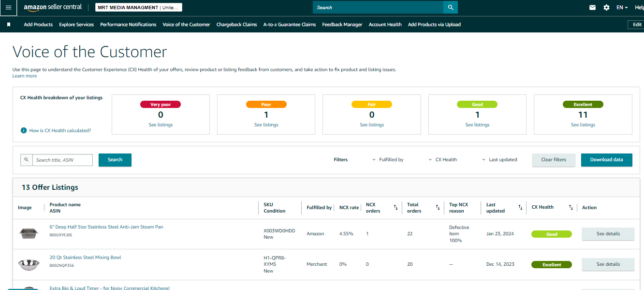Open the mail messages icon
The height and width of the screenshot is (290, 644).
pos(592,8)
